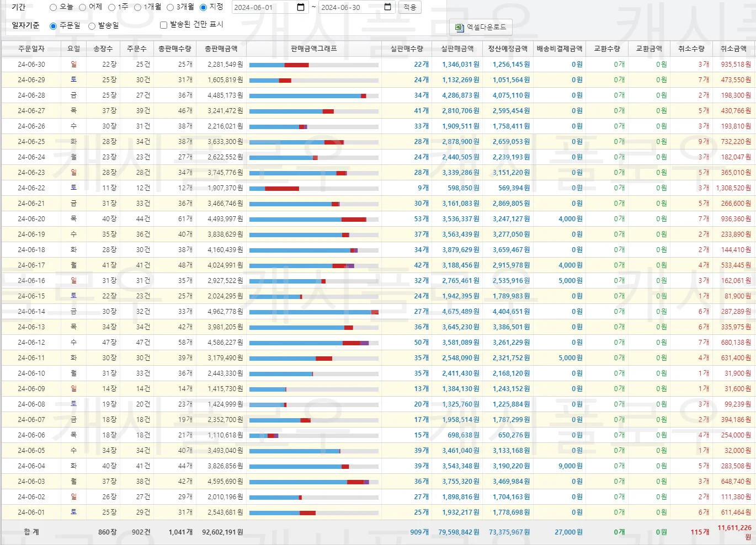756x545 pixels.
Task: Click the 교환수량 column header
Action: click(x=607, y=49)
